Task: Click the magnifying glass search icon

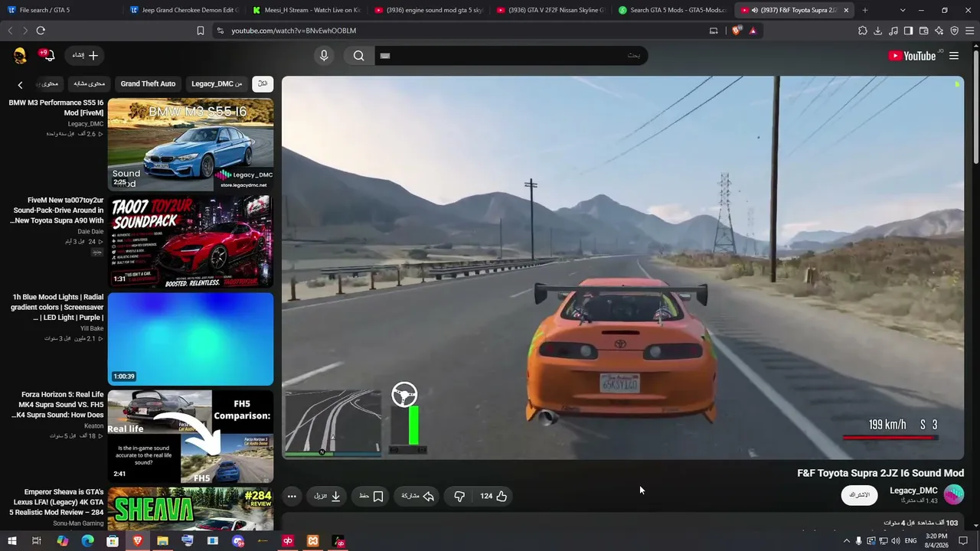Action: pyautogui.click(x=358, y=55)
